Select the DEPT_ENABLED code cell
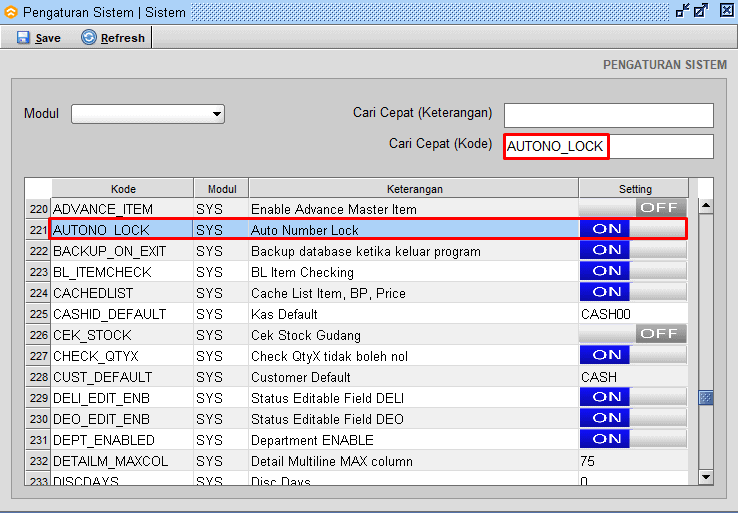Screen dimensions: 738x513 122,440
